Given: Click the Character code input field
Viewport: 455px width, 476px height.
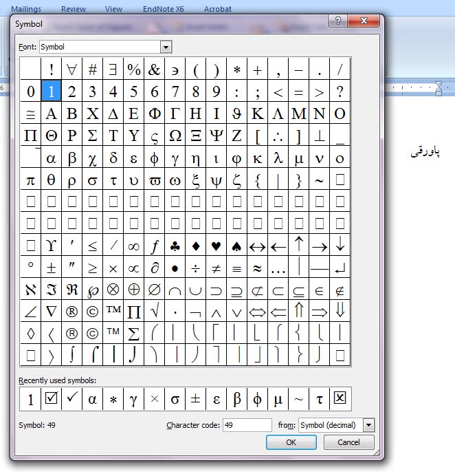Looking at the screenshot, I should [247, 425].
